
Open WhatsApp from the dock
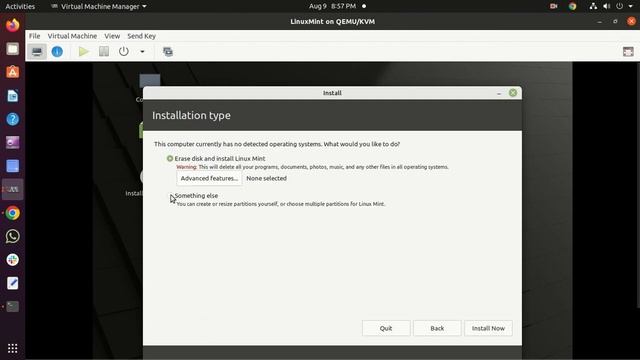(13, 236)
